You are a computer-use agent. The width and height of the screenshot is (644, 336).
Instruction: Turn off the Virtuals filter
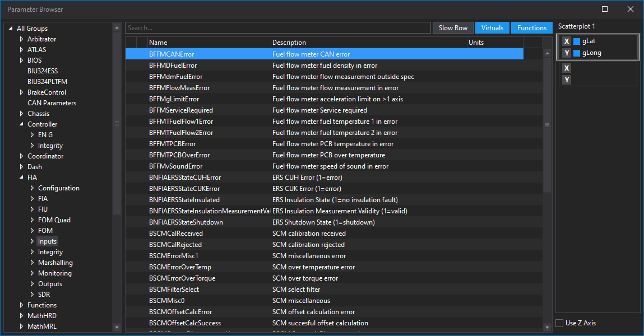click(492, 27)
